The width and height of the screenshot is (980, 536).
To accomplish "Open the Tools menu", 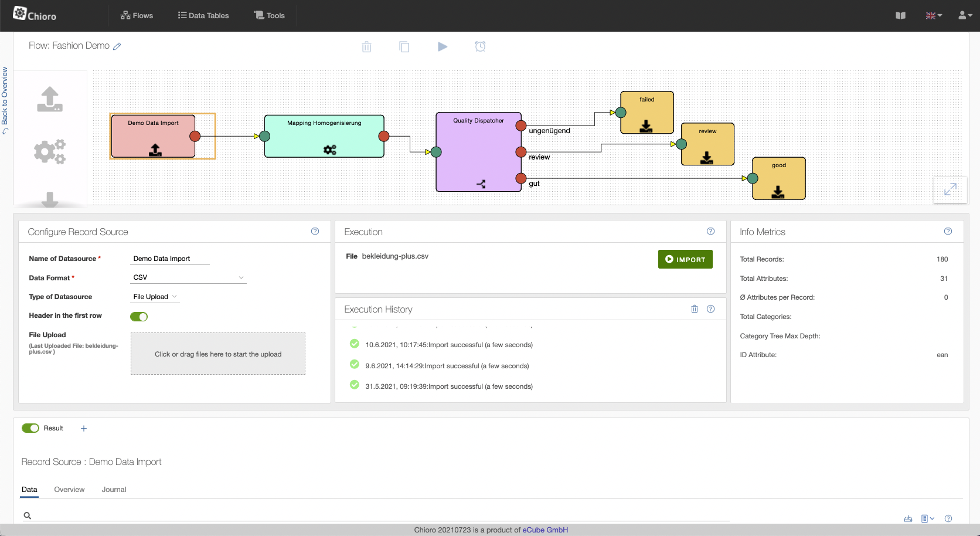I will click(270, 16).
